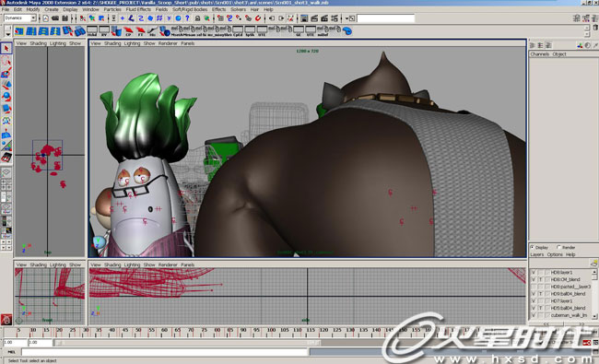599x364 pixels.
Task: Open Lighting menu in top-left viewport
Action: 58,43
